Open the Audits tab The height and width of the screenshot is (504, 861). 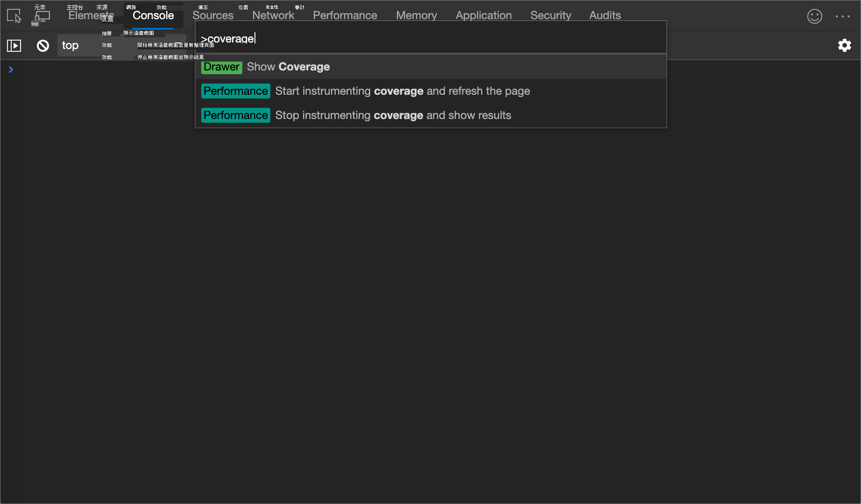pyautogui.click(x=605, y=15)
